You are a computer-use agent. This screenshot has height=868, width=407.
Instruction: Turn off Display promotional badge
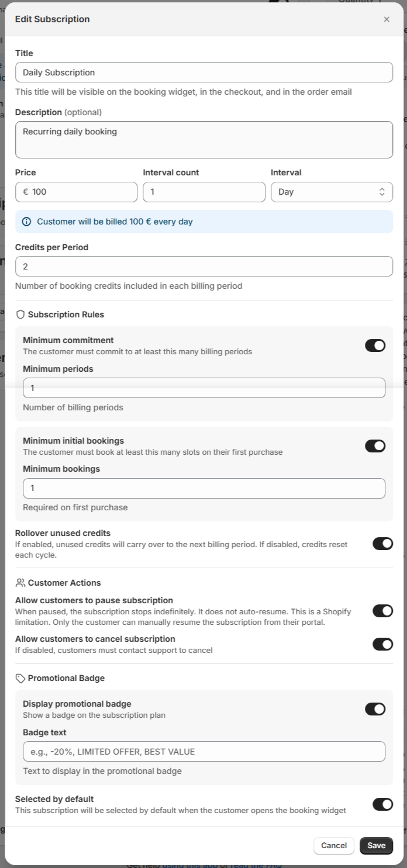click(375, 709)
